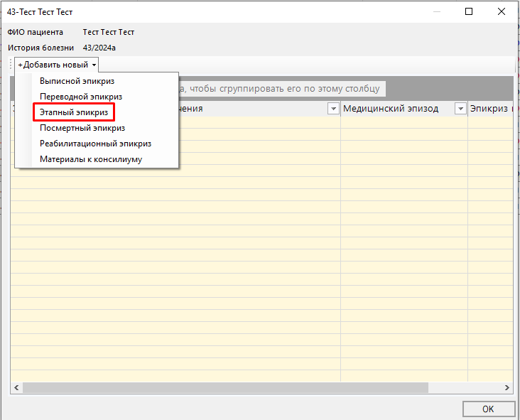Screen dimensions: 520x420
Task: Open filter dropdown of Медицинский эпизод column
Action: (460, 109)
